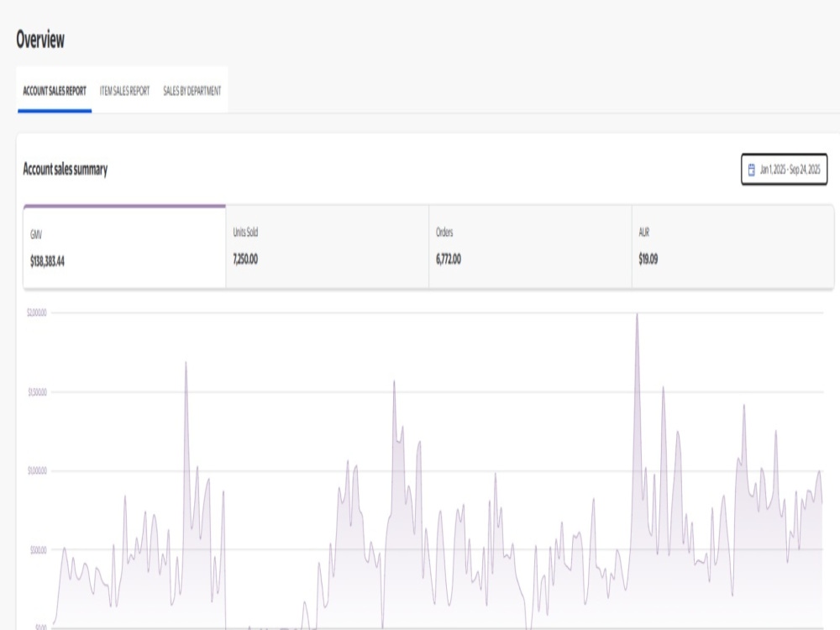The width and height of the screenshot is (840, 630).
Task: Select the AUR metric card
Action: (732, 247)
